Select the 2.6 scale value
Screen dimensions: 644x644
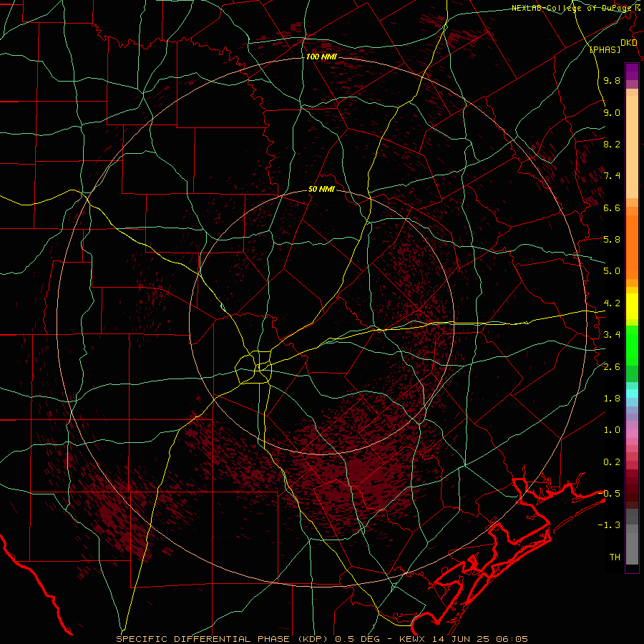coord(612,367)
